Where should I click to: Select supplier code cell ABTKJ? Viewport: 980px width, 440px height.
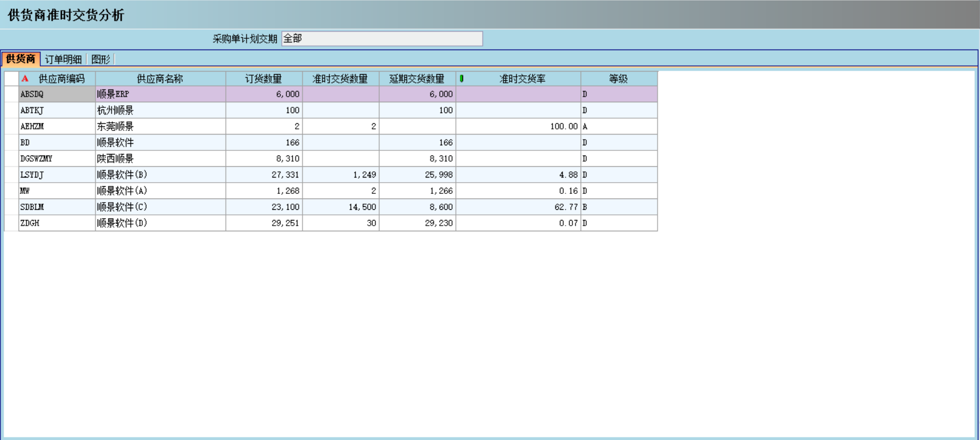pyautogui.click(x=57, y=111)
